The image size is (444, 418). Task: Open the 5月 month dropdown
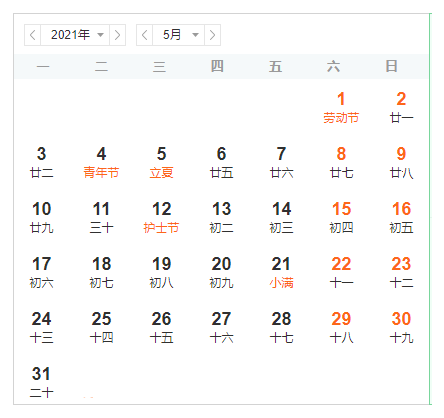coord(178,35)
